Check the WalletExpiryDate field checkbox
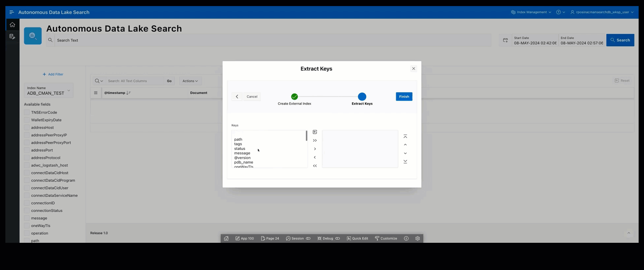 pyautogui.click(x=27, y=120)
